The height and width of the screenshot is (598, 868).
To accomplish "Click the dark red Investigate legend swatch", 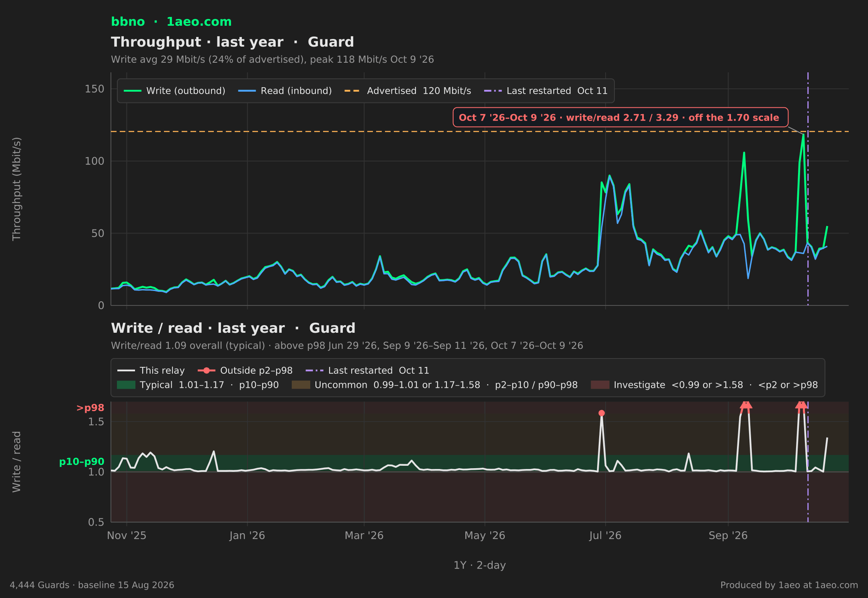I will pos(600,385).
